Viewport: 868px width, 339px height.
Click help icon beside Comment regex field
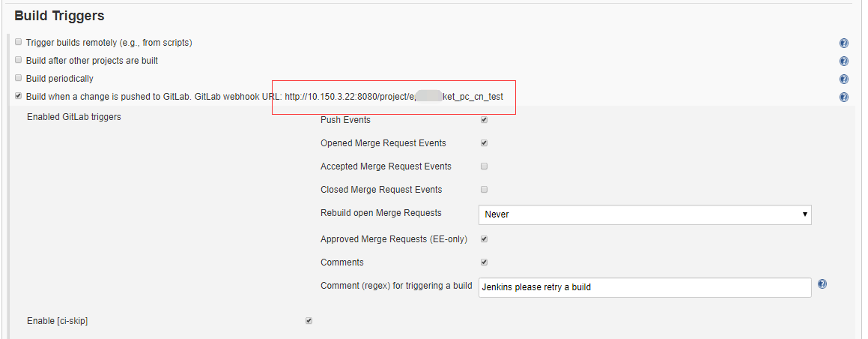[x=822, y=284]
